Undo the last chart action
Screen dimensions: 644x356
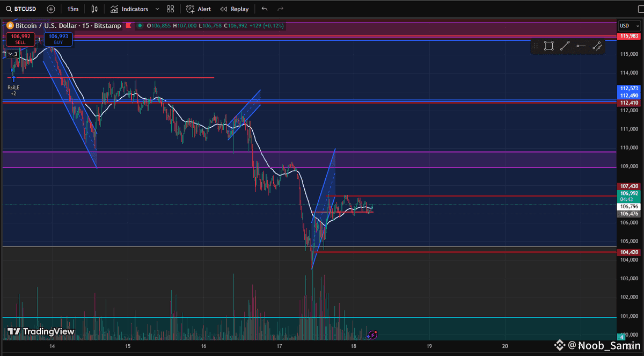click(x=264, y=9)
